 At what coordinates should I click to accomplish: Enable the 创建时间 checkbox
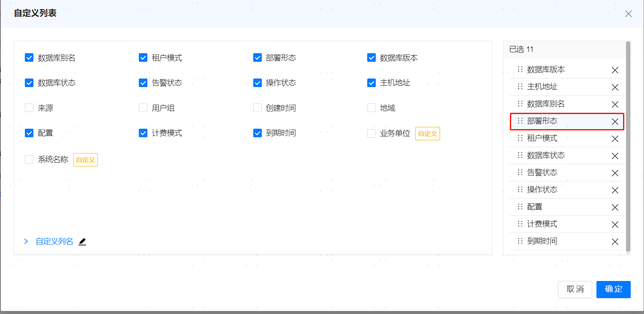257,108
